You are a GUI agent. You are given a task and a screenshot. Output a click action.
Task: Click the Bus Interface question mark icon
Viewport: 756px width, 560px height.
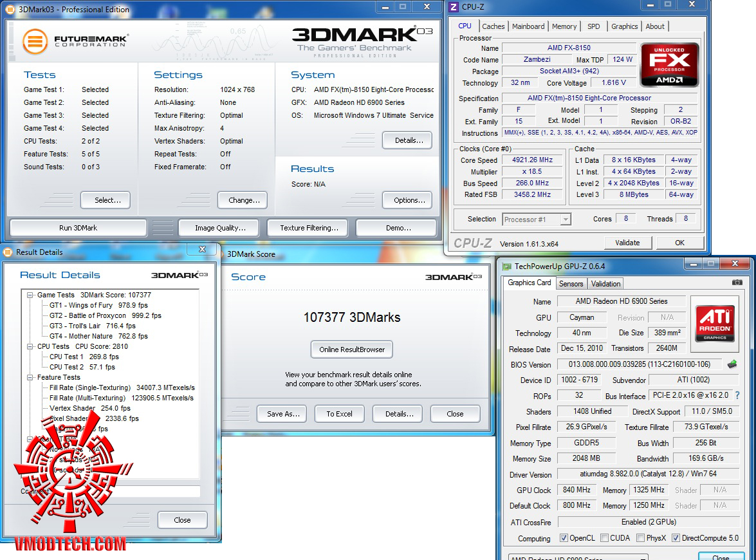(737, 395)
